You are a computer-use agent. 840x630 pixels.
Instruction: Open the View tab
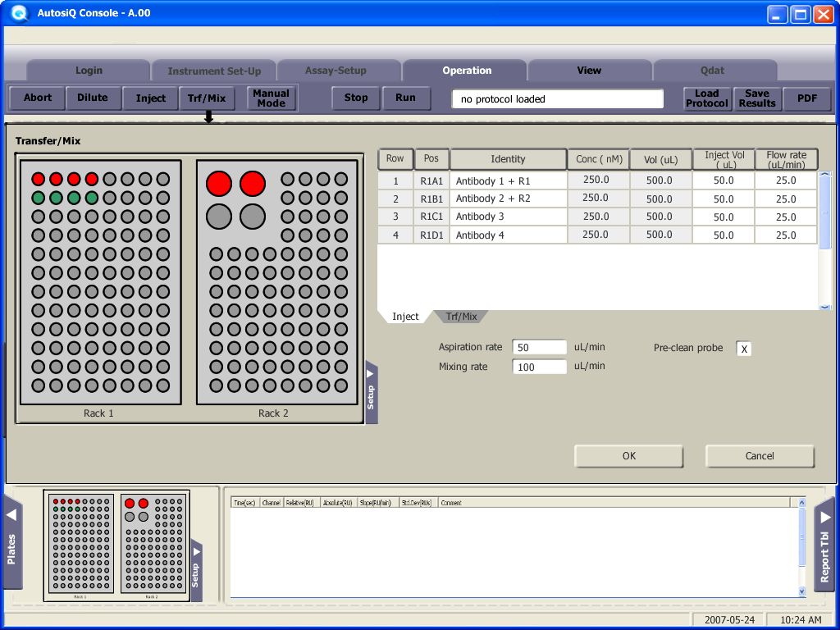pos(589,71)
